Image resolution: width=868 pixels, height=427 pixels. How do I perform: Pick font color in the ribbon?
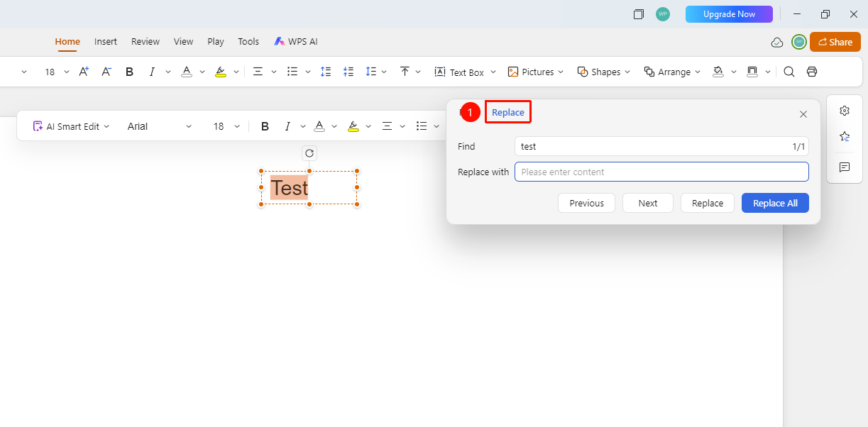(186, 72)
